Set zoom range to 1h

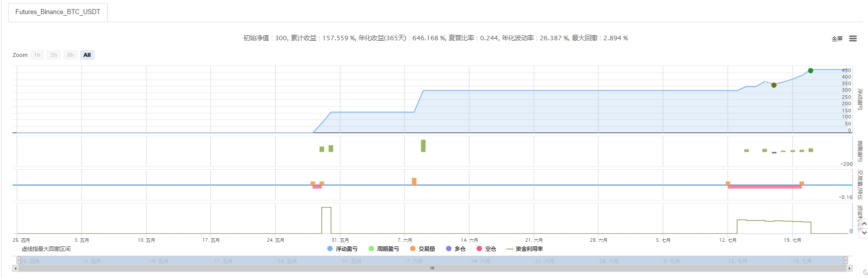(37, 55)
